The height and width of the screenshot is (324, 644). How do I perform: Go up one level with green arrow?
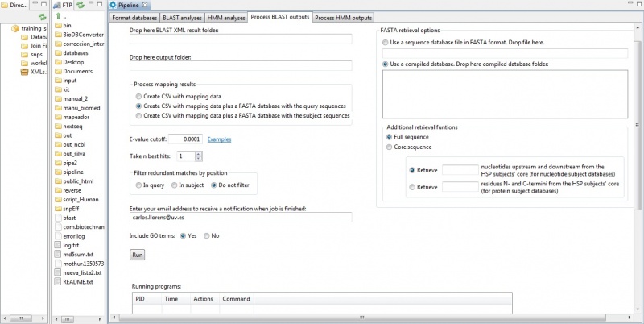pos(56,16)
